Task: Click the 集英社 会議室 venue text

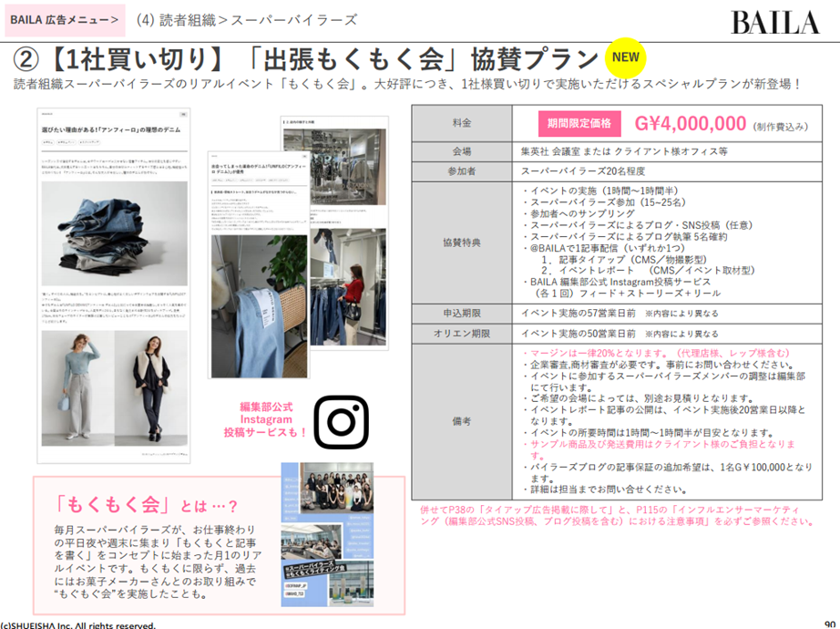Action: [624, 151]
